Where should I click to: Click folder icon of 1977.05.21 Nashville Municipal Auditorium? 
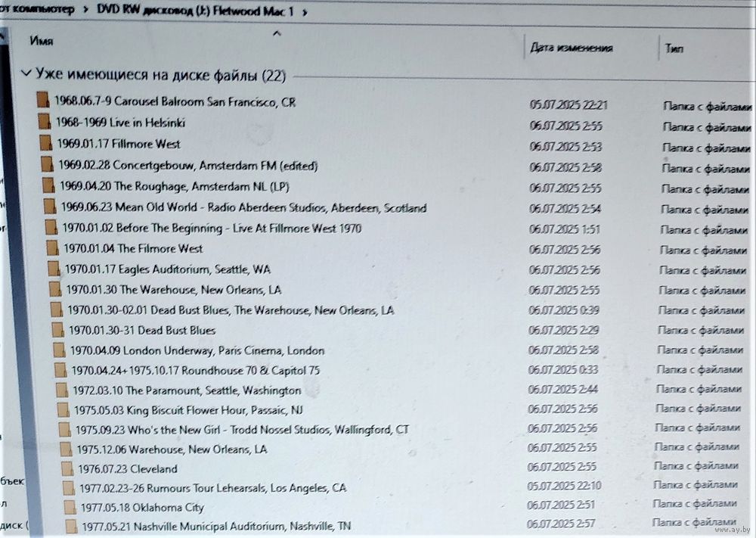pyautogui.click(x=71, y=526)
